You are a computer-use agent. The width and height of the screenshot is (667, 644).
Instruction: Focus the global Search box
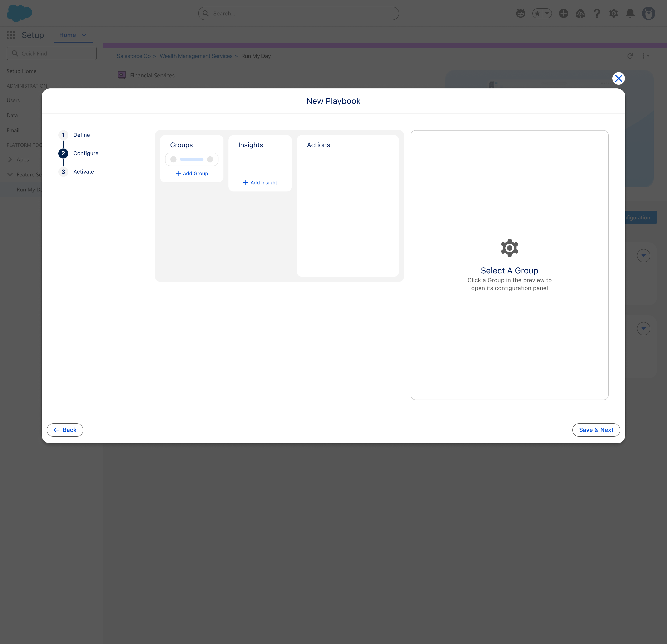pos(298,13)
